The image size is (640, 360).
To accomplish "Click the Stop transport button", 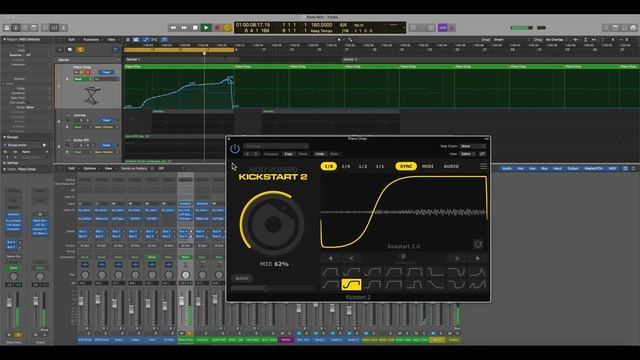I will tap(195, 28).
